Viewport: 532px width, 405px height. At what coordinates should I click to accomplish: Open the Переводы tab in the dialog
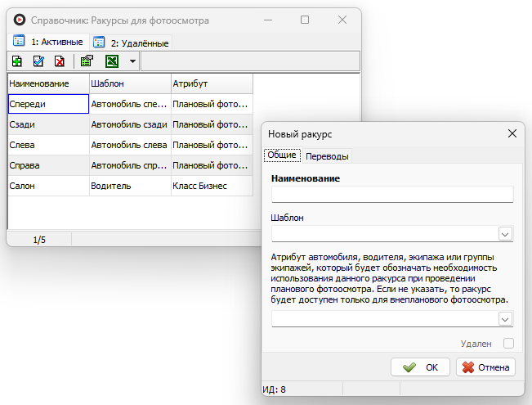coord(327,156)
